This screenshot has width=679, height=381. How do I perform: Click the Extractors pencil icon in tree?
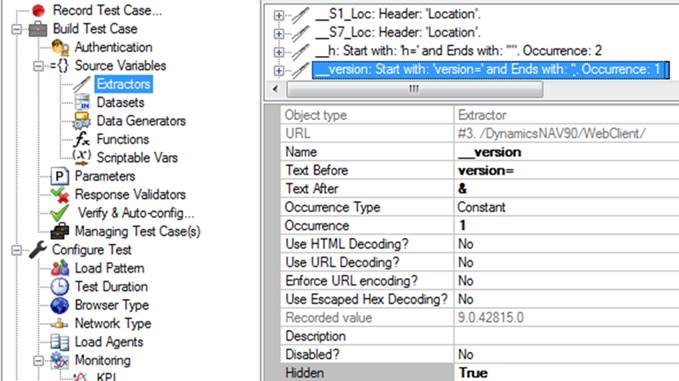(81, 84)
